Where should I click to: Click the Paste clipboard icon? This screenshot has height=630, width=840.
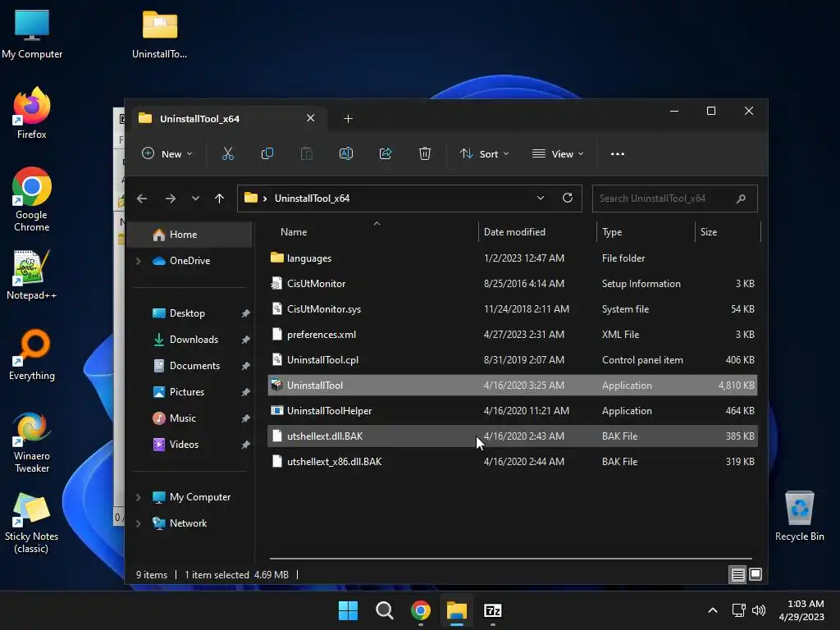click(307, 153)
